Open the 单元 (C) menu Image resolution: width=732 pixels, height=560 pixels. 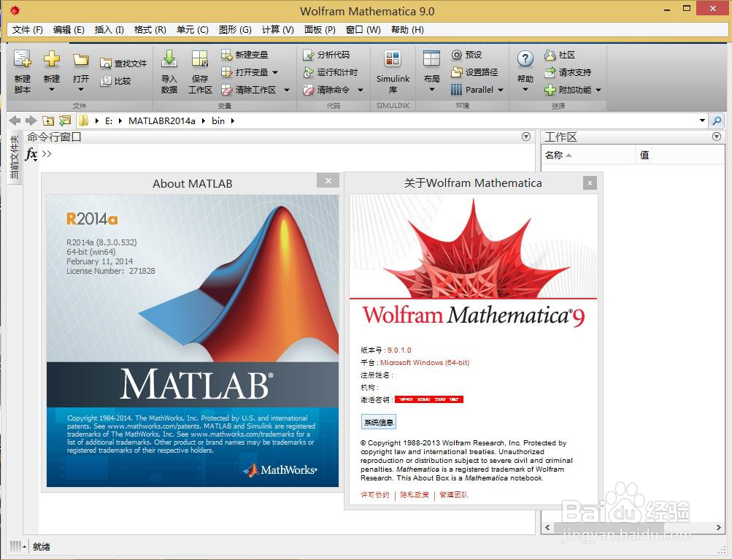point(193,30)
